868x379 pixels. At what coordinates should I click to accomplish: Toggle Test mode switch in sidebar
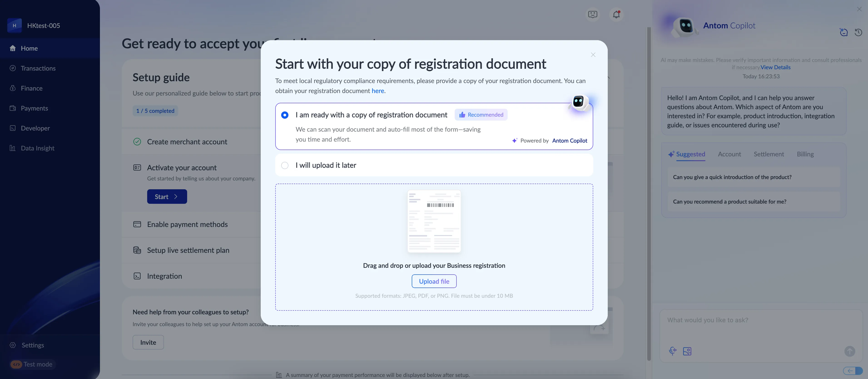coord(16,364)
